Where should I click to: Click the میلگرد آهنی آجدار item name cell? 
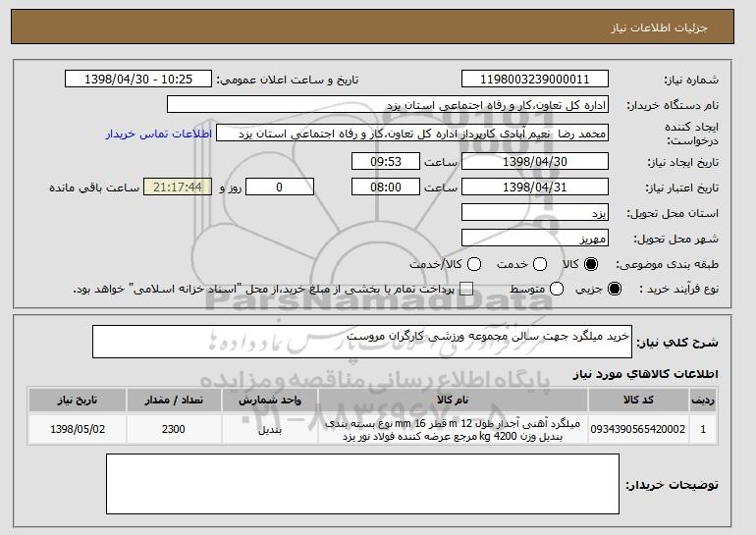point(453,429)
